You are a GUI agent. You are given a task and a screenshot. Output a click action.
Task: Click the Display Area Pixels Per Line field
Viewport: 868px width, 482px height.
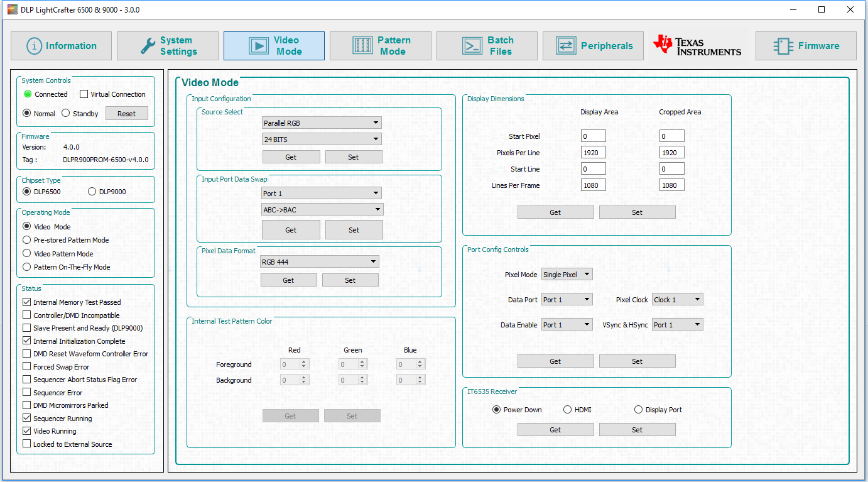pyautogui.click(x=594, y=153)
